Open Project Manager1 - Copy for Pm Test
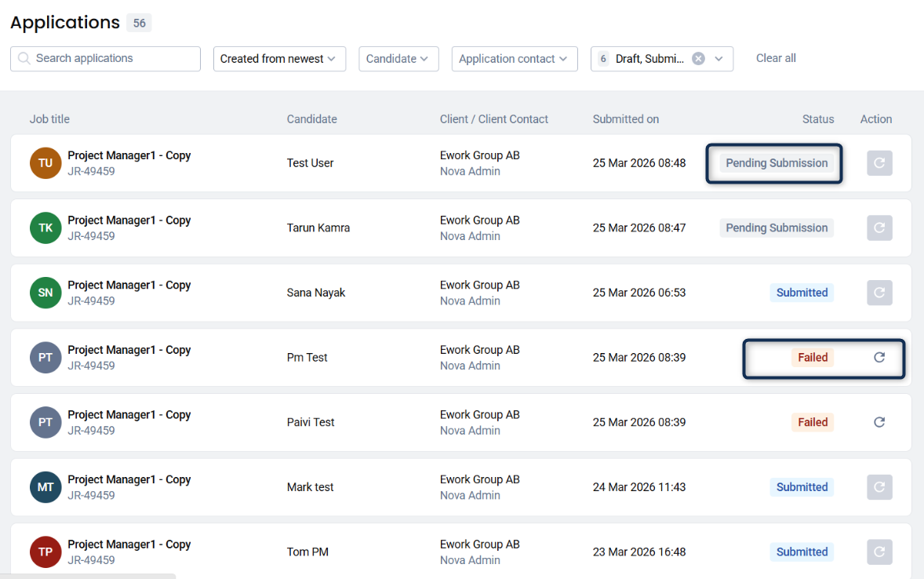924x579 pixels. (x=129, y=350)
